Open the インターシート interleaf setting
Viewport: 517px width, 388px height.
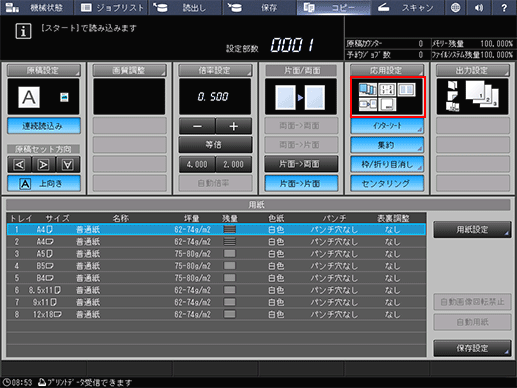tap(387, 126)
